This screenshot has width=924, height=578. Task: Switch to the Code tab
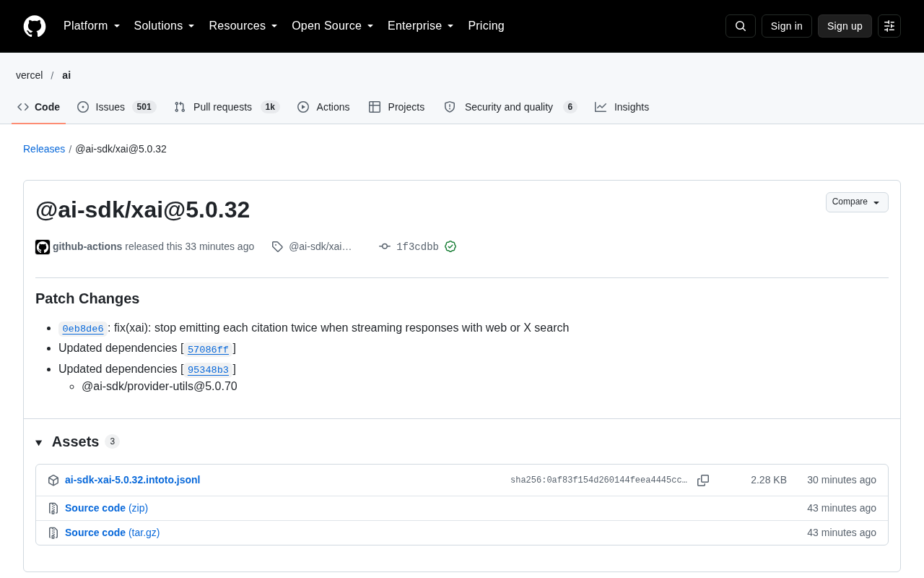tap(39, 107)
